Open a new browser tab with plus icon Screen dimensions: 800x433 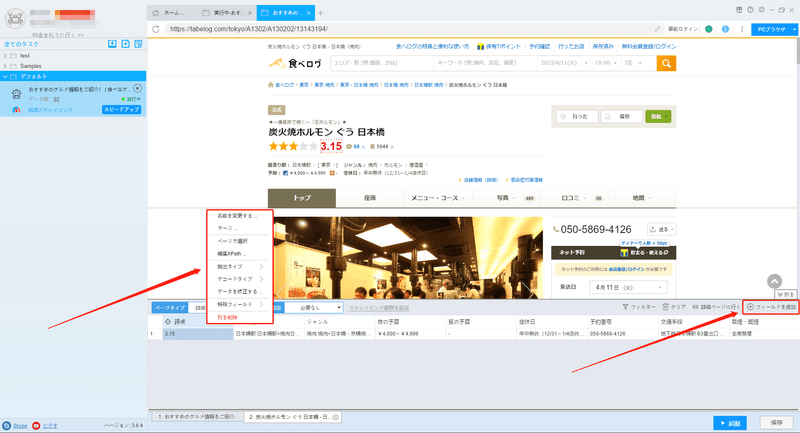pos(320,13)
